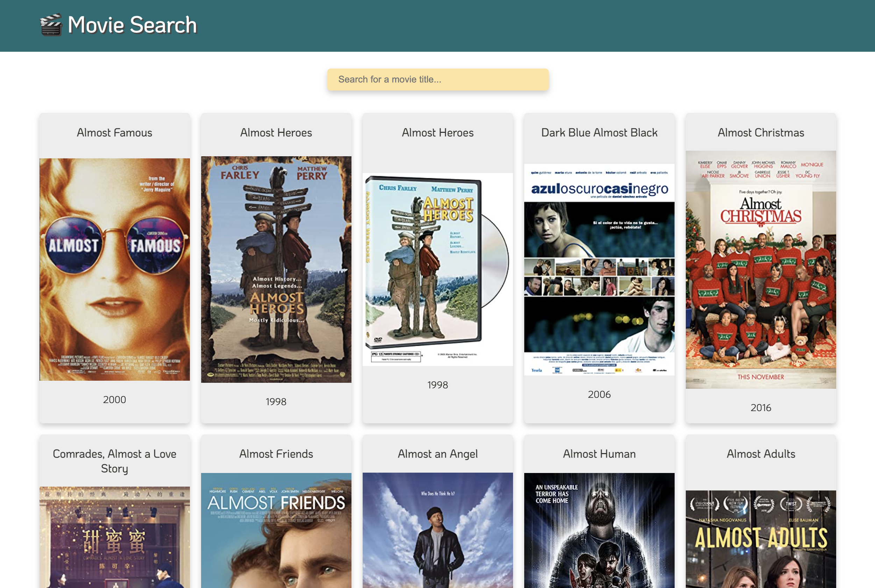Select the Dark Blue Almost Black title

coord(599,133)
